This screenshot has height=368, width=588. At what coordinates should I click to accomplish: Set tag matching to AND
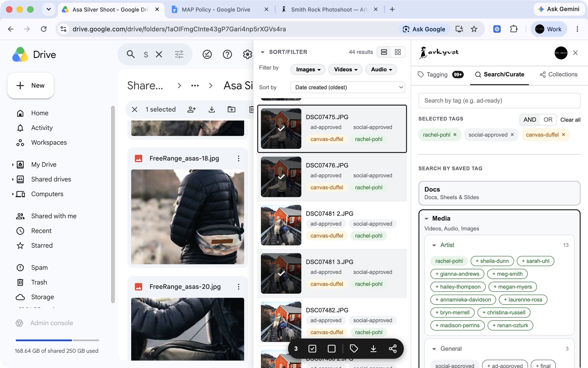530,120
